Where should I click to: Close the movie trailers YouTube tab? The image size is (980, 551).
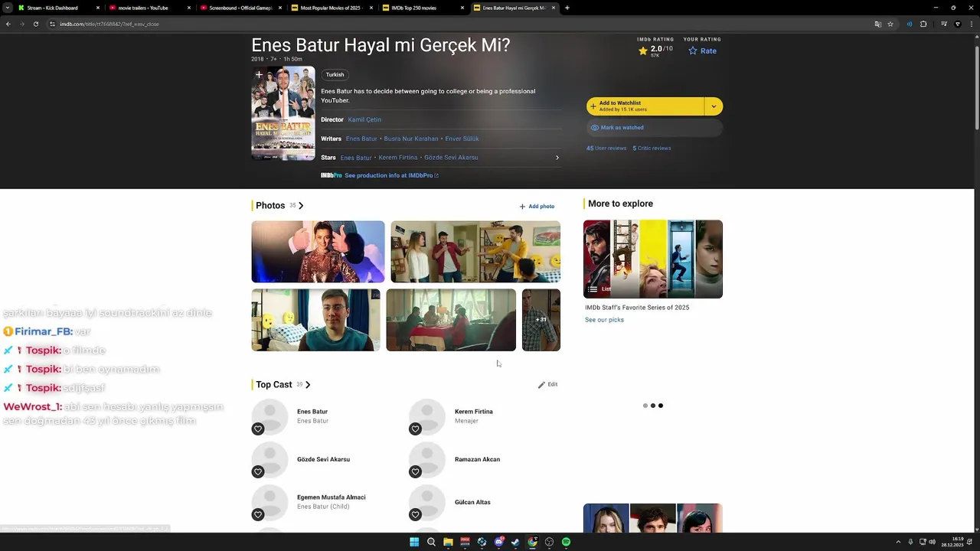pos(188,8)
